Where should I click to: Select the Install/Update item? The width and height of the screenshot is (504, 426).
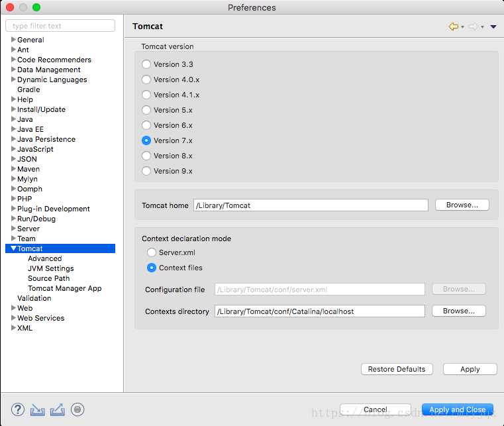click(41, 109)
